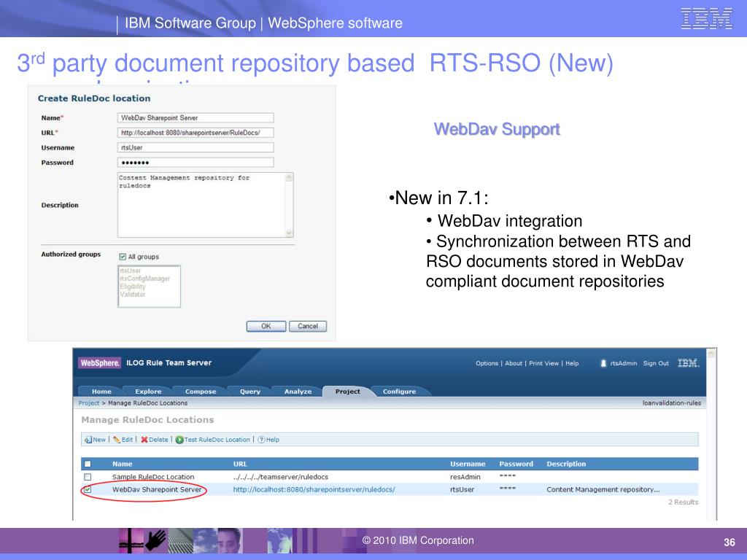Click the Description column header
This screenshot has width=747, height=560.
[566, 464]
